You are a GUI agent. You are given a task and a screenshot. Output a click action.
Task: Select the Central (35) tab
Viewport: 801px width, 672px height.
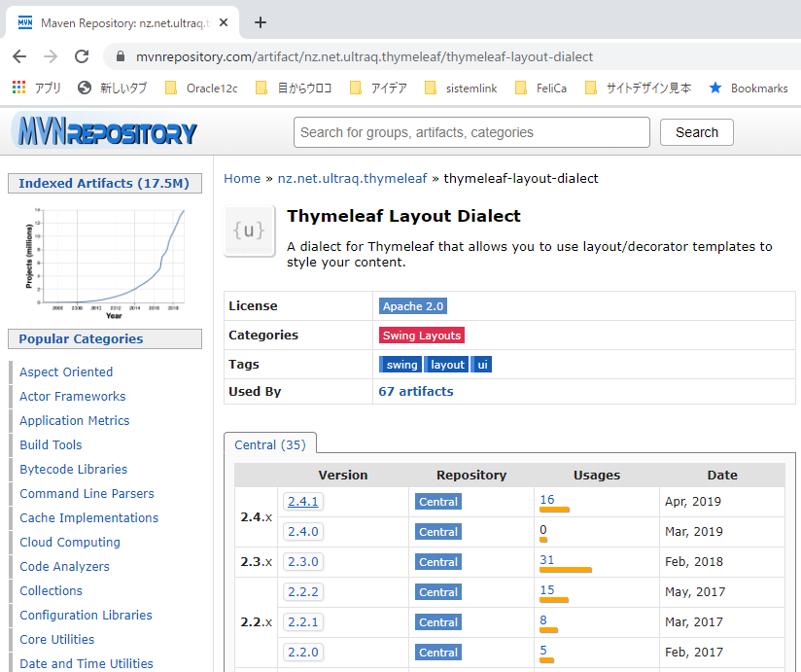pyautogui.click(x=270, y=444)
